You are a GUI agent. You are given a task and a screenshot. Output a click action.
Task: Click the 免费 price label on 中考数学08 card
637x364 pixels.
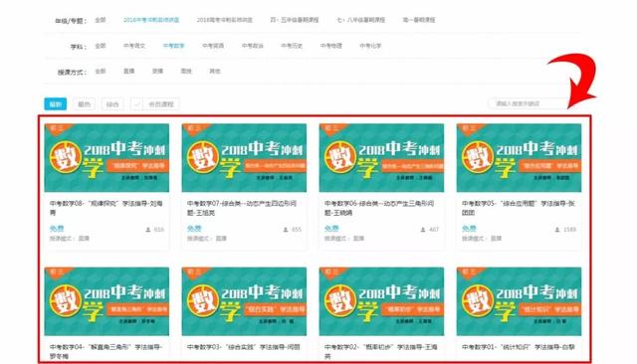click(57, 229)
